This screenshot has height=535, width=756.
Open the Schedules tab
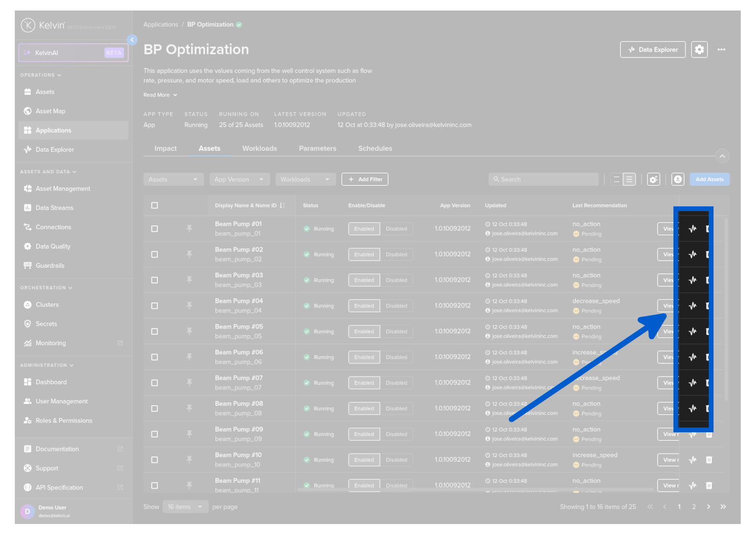point(375,149)
